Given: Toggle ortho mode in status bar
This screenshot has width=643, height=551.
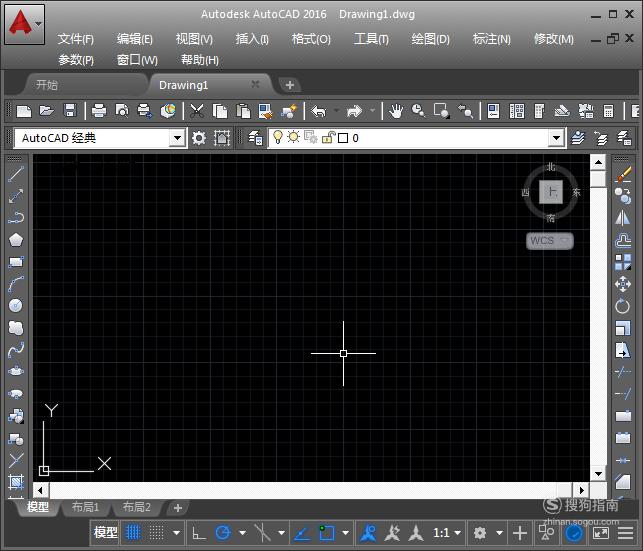Looking at the screenshot, I should click(199, 533).
